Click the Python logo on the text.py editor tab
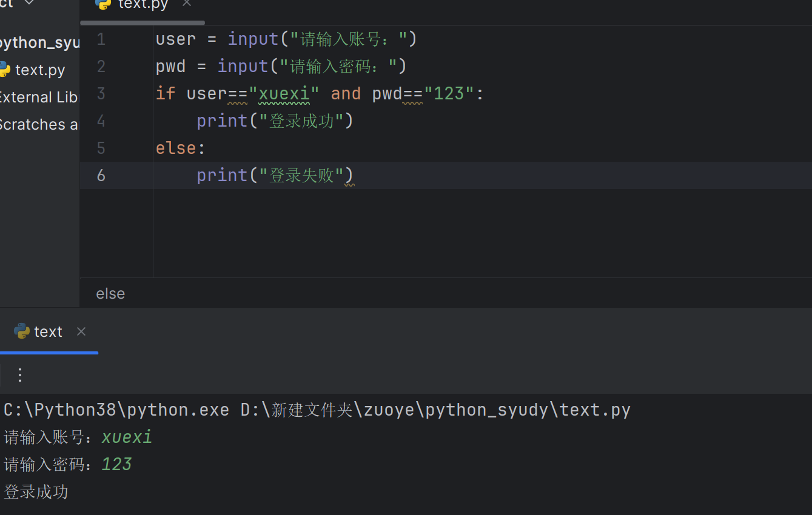 point(102,5)
